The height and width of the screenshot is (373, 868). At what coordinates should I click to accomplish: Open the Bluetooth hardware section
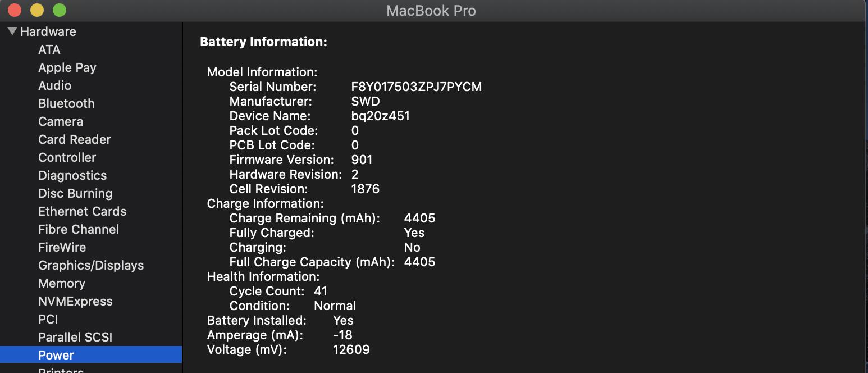[66, 103]
